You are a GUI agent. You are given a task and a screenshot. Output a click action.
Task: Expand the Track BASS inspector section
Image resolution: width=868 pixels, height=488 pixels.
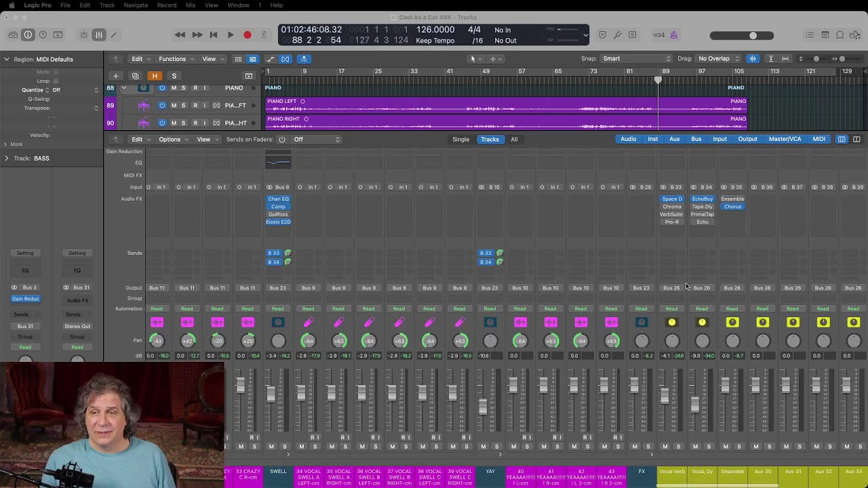pyautogui.click(x=7, y=158)
